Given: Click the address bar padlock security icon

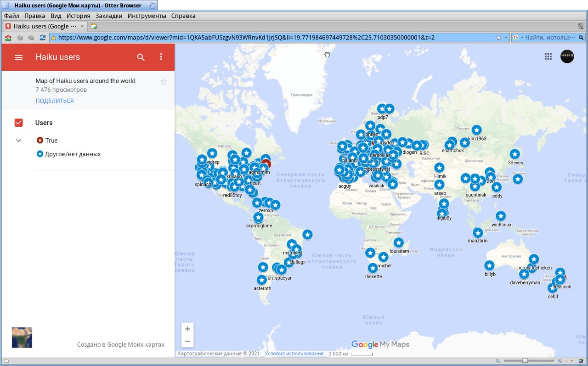Looking at the screenshot, I should 53,38.
